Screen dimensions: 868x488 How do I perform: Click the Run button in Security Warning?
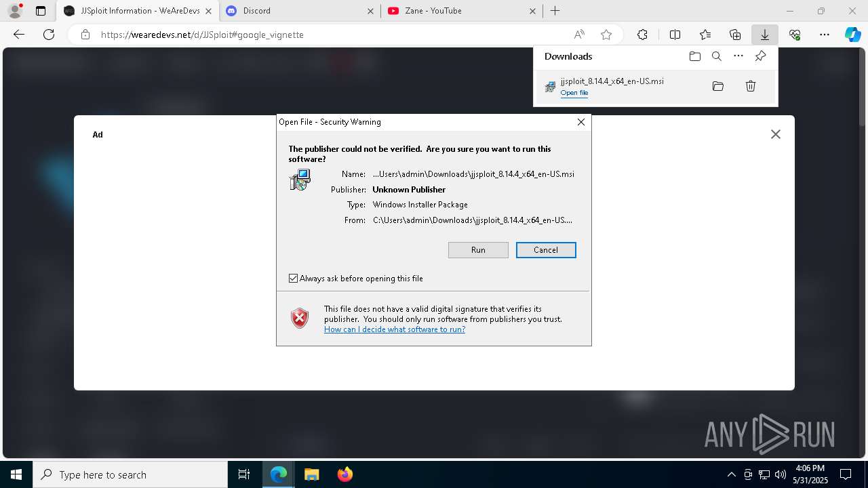coord(478,250)
